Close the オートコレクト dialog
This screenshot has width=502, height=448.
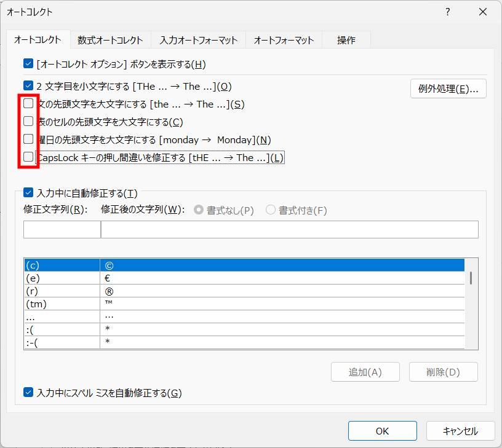point(484,12)
